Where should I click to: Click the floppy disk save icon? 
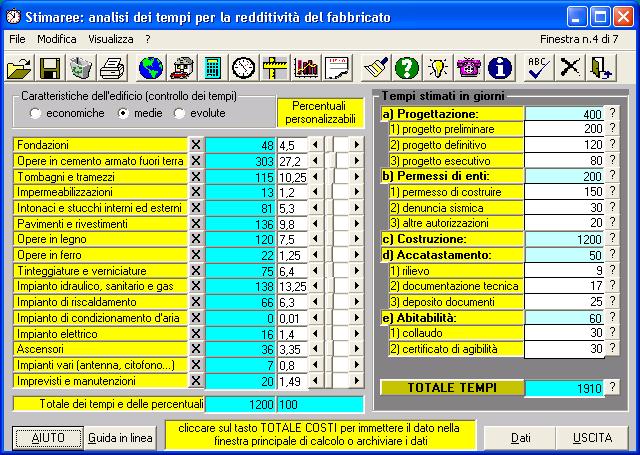pos(50,67)
